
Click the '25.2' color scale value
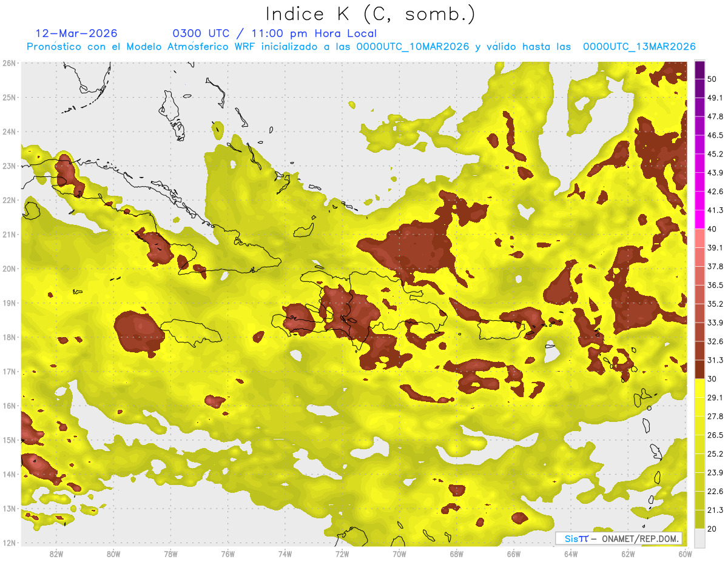point(715,454)
